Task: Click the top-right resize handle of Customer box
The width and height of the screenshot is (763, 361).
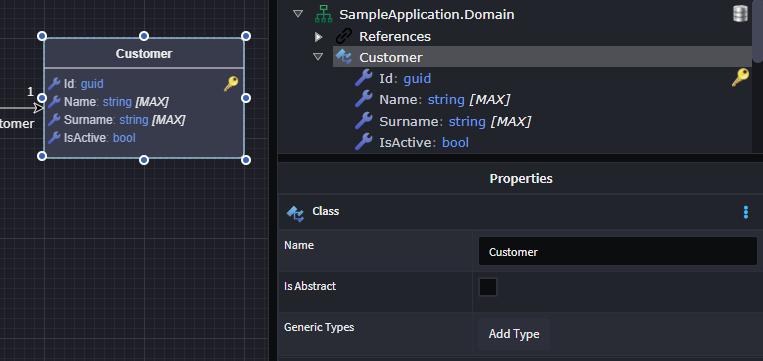Action: 246,36
